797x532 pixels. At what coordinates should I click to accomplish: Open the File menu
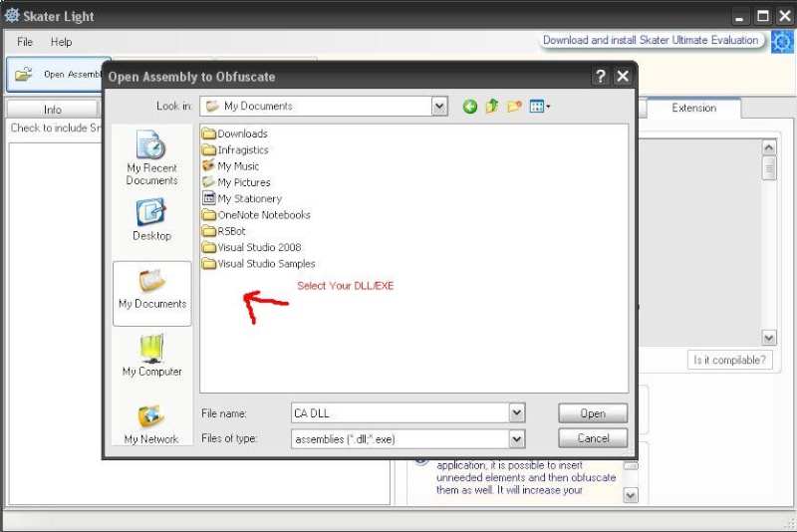pos(24,42)
